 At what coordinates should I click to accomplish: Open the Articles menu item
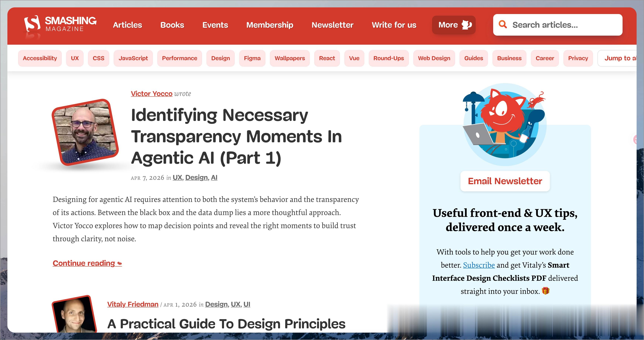click(x=128, y=25)
